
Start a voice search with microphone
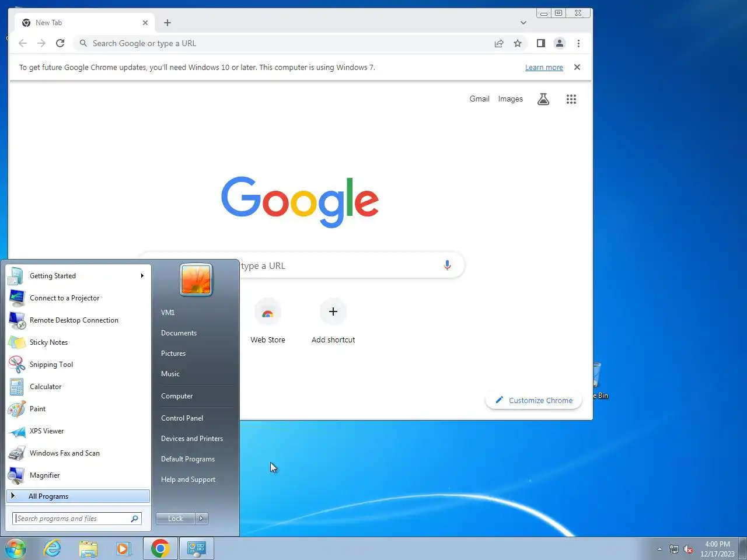pyautogui.click(x=447, y=265)
